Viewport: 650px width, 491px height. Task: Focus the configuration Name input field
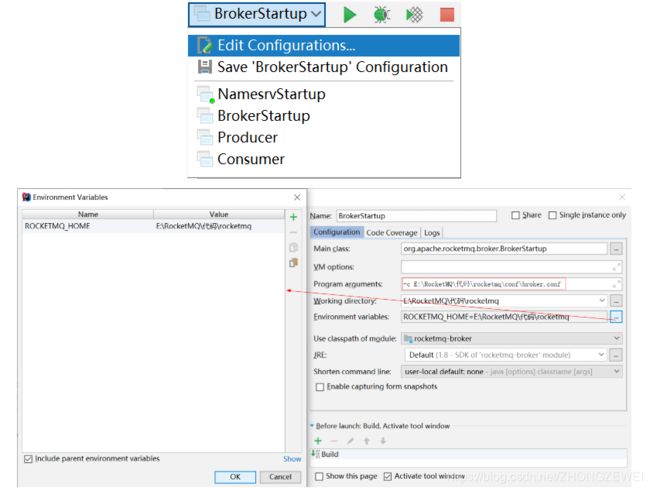pos(416,216)
